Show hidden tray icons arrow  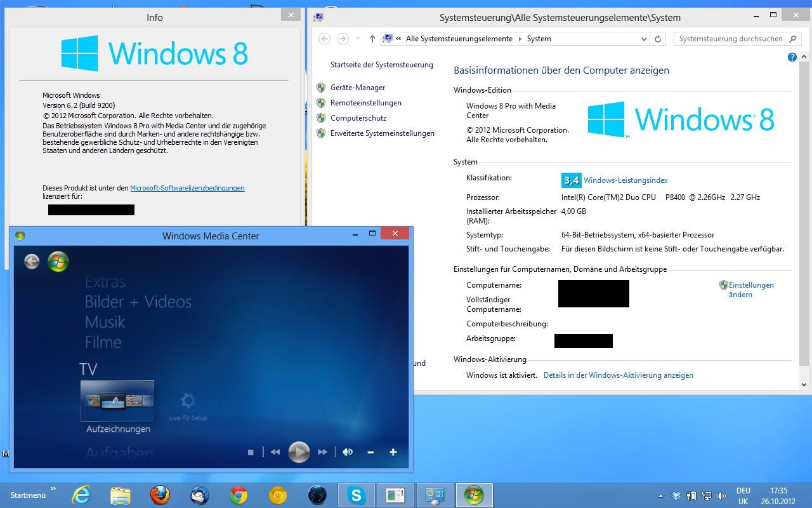coord(661,496)
